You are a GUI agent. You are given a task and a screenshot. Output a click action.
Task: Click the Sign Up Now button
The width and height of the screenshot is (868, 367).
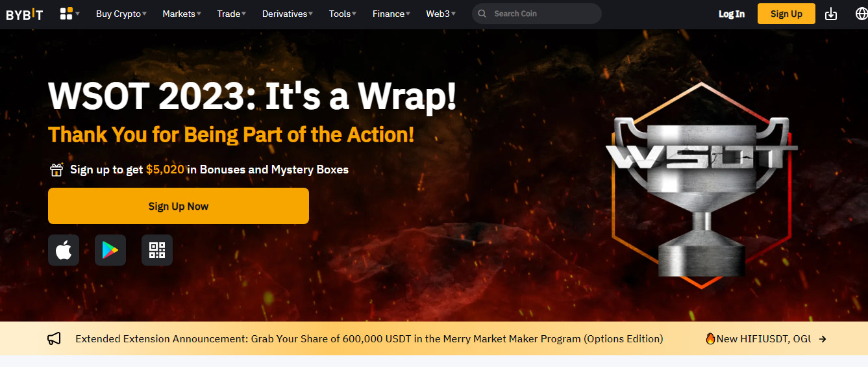179,206
